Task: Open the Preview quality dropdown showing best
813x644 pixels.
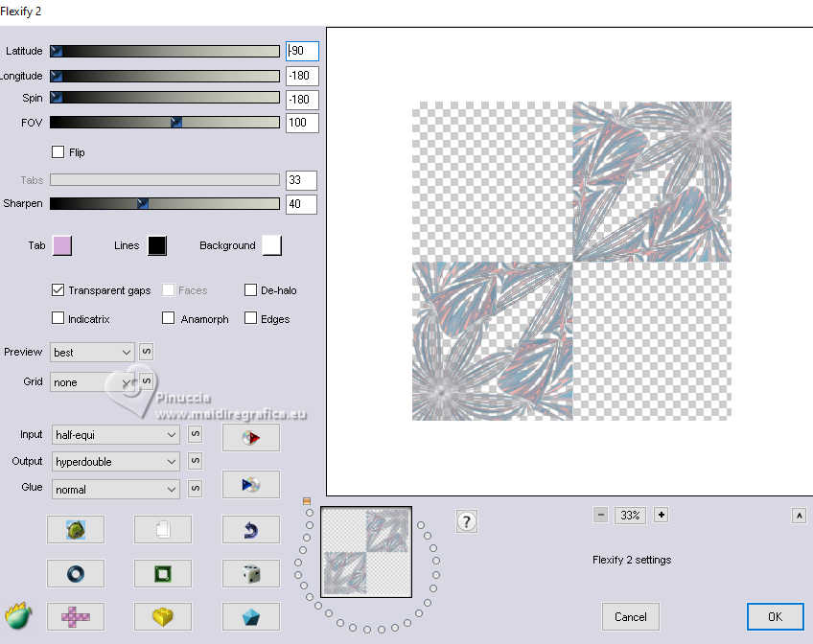Action: (x=92, y=353)
